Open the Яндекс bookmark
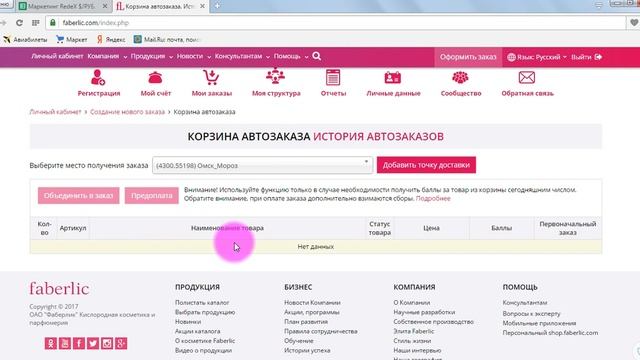This screenshot has width=640, height=360. (111, 40)
